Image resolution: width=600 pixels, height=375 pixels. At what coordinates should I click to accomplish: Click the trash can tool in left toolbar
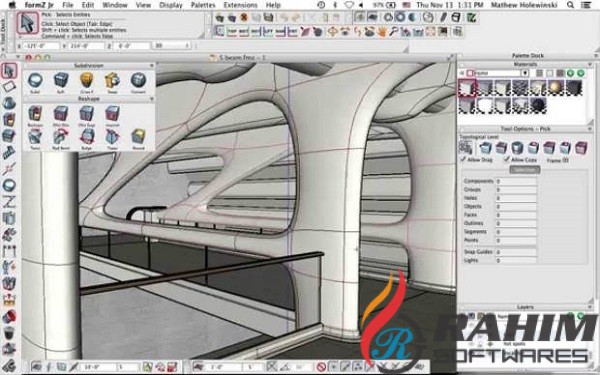(9, 332)
